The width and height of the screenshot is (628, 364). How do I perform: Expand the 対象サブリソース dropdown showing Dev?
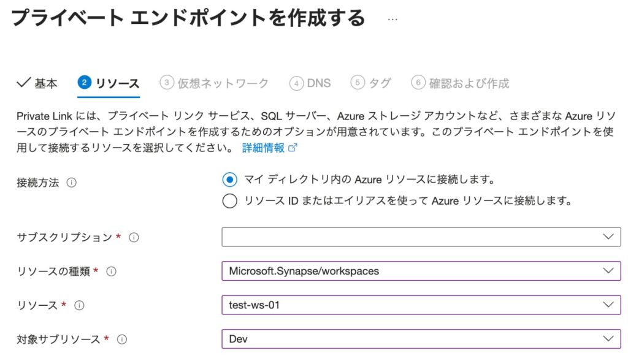(421, 338)
